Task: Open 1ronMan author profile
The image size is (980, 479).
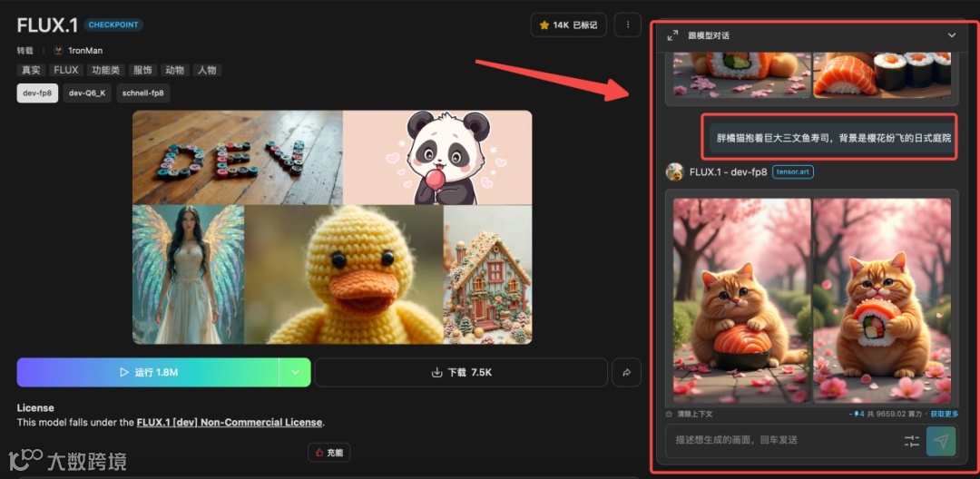Action: click(x=78, y=51)
